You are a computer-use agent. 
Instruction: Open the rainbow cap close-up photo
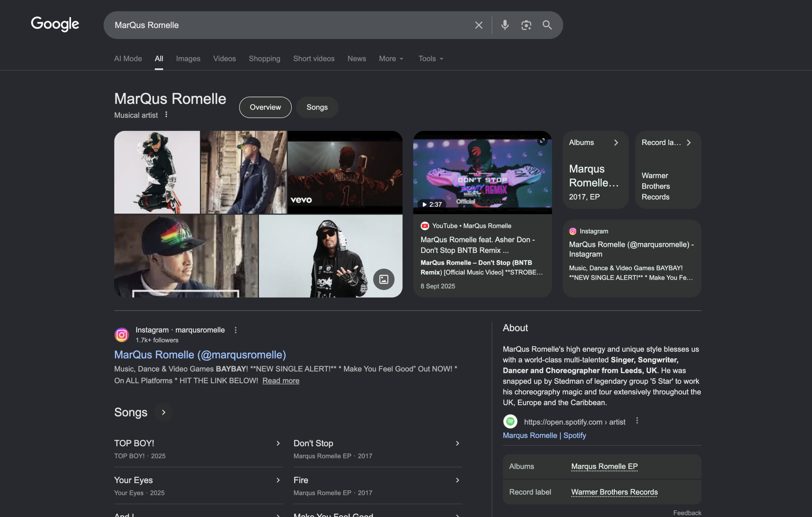tap(186, 256)
